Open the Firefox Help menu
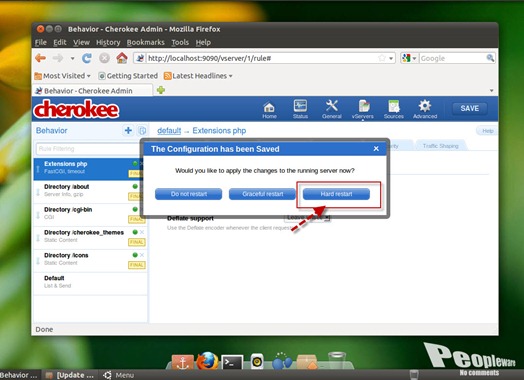This screenshot has height=380, width=524. 203,42
